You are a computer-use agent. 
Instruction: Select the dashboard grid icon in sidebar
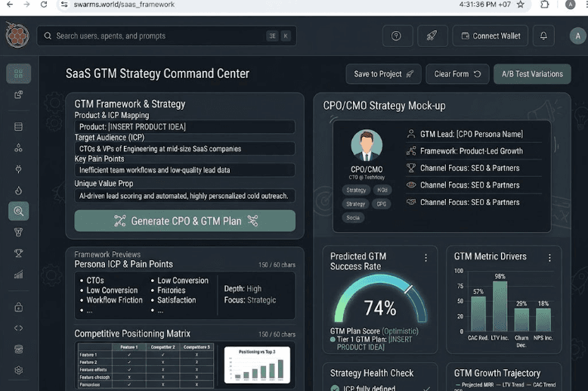coord(18,73)
